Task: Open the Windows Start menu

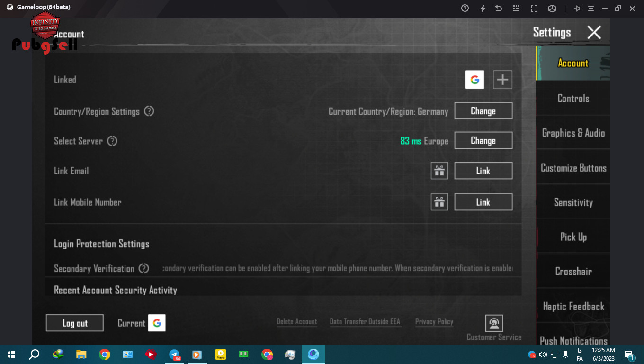Action: pos(11,354)
